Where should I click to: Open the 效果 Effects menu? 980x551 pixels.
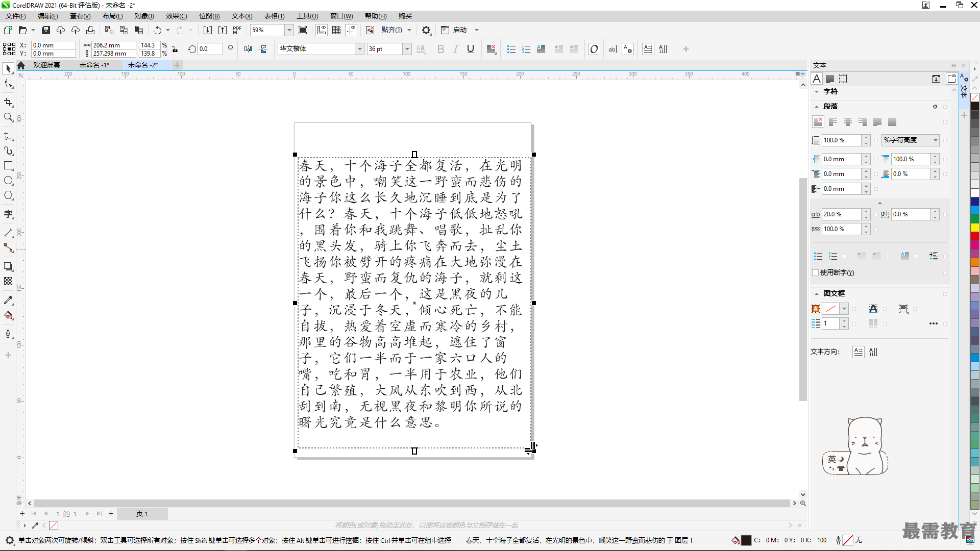click(176, 16)
